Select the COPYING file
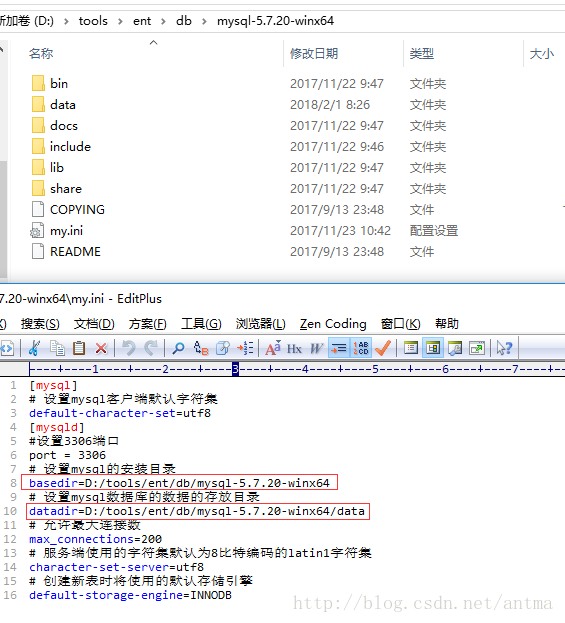This screenshot has width=565, height=623. coord(77,209)
